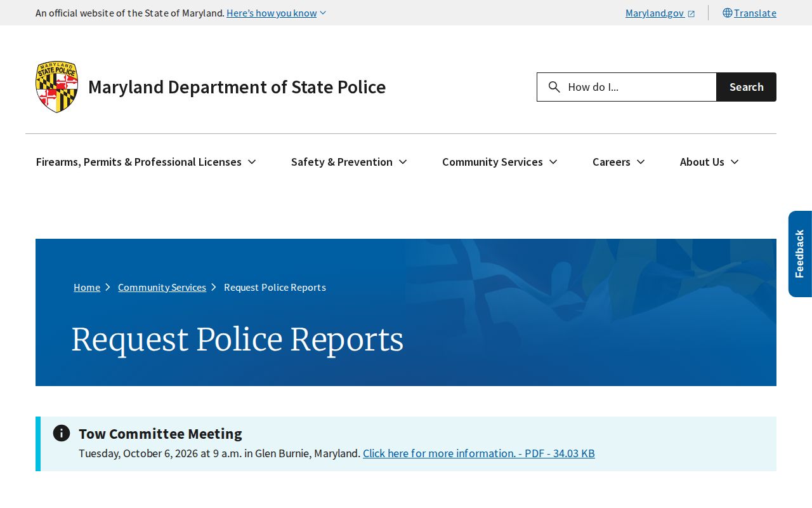Click the external link icon beside Maryland.gov
Viewport: 812px width, 508px height.
691,13
